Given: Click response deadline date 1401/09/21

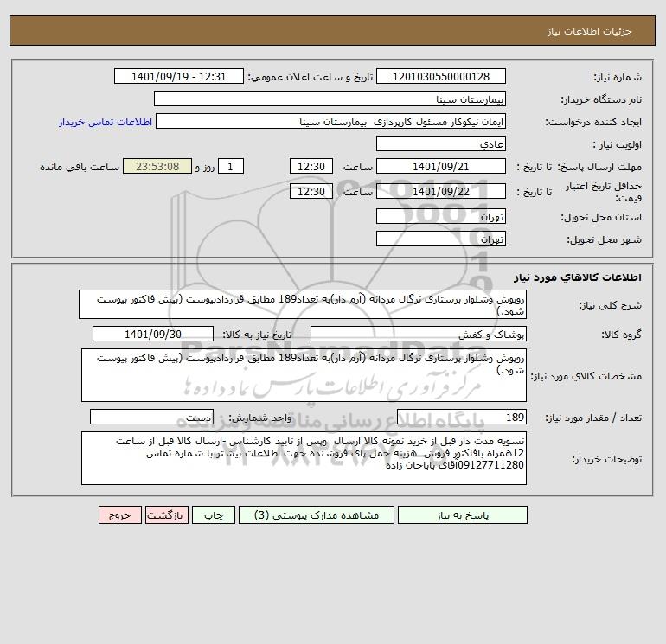Looking at the screenshot, I should coord(441,167).
